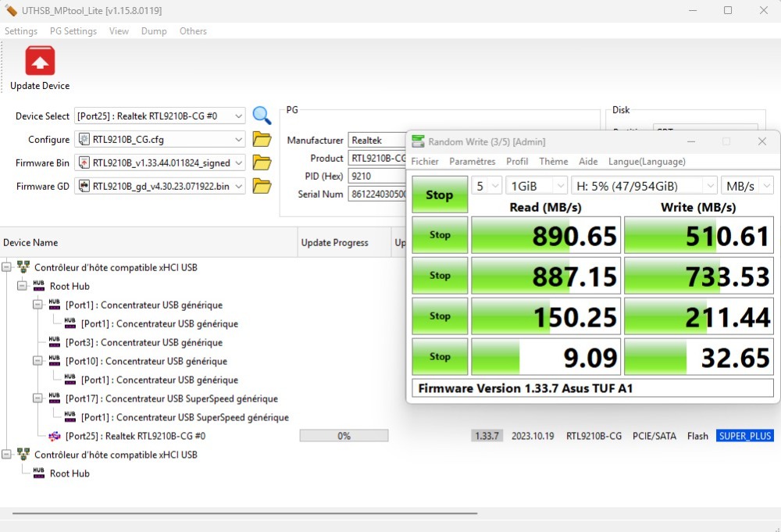This screenshot has width=781, height=532.
Task: Click the red Update Device icon
Action: point(40,61)
